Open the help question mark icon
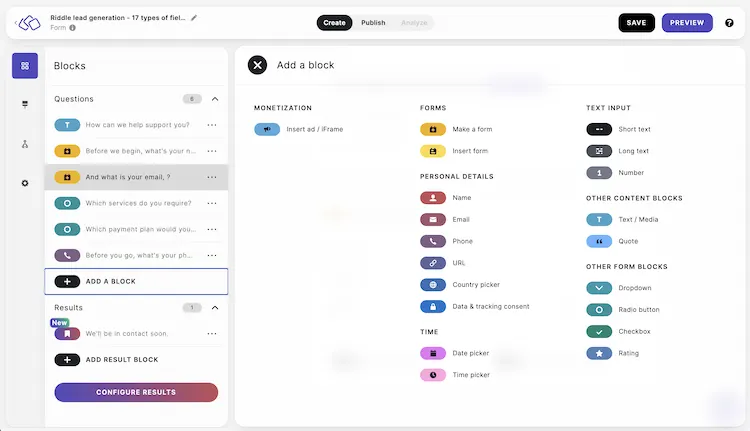Viewport: 750px width, 431px height. tap(729, 22)
